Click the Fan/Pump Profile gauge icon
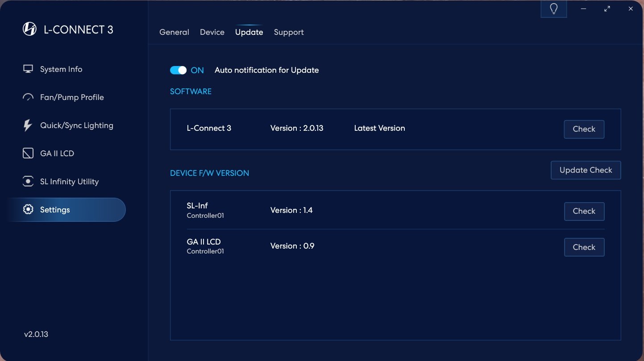The image size is (644, 361). pos(28,97)
